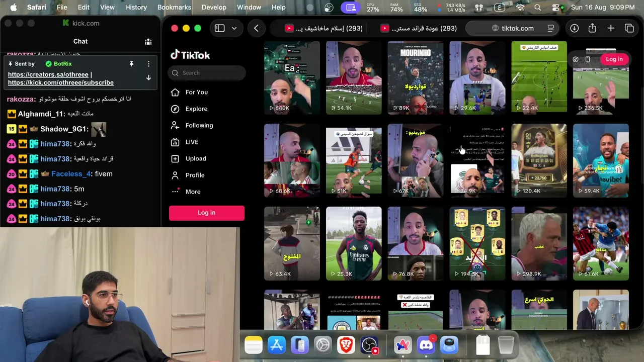644x362 pixels.
Task: Open the video with 68.6K views
Action: pos(292,161)
